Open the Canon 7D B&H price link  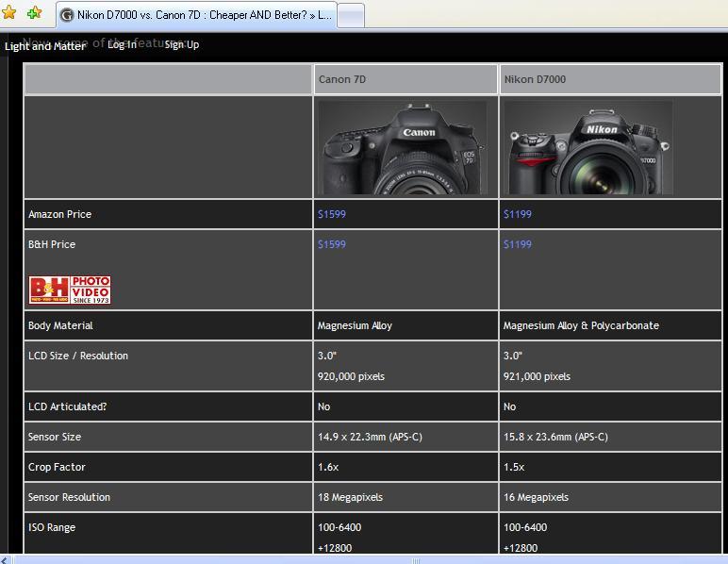pos(332,244)
